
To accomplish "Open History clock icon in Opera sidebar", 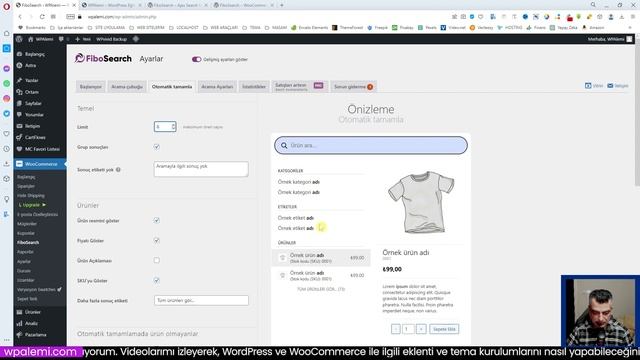I will coord(7,149).
